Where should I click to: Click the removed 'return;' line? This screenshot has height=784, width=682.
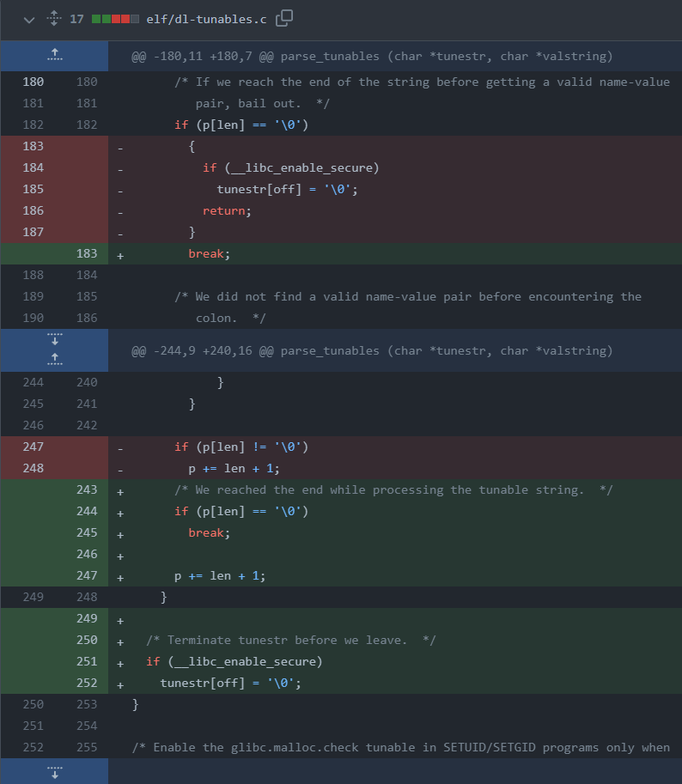tap(223, 211)
